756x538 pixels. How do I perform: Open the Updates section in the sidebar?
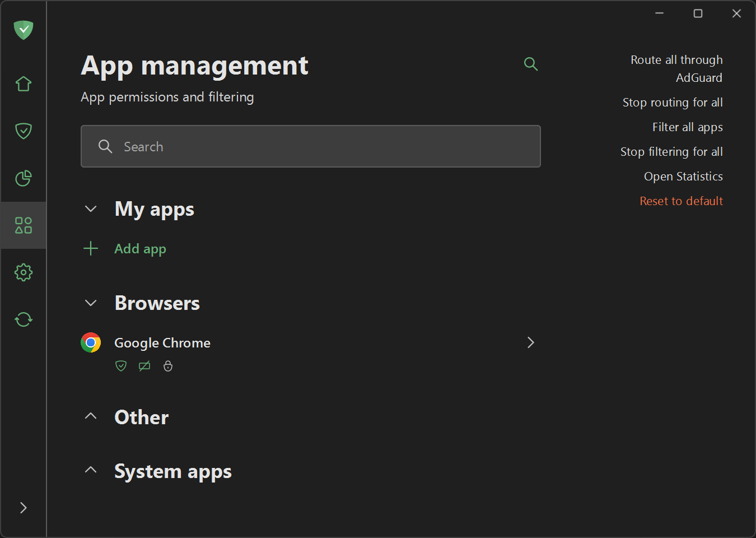[x=23, y=319]
